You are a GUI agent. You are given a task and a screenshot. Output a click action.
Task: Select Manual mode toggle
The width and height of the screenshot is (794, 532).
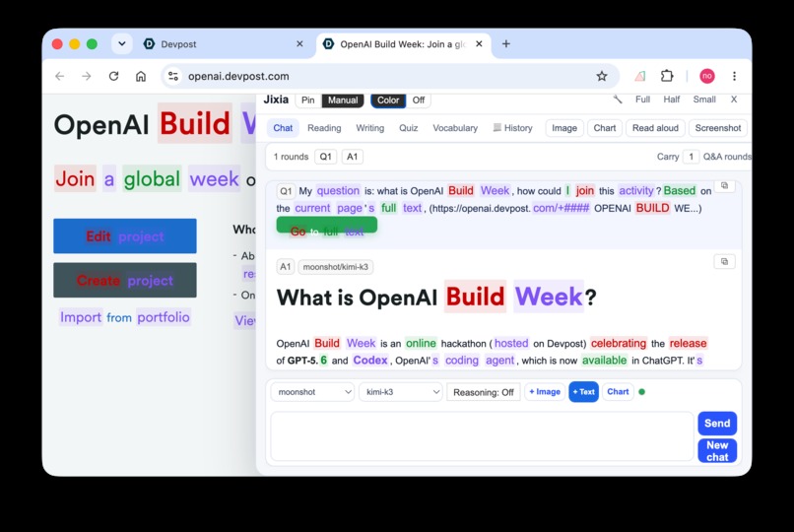point(343,100)
